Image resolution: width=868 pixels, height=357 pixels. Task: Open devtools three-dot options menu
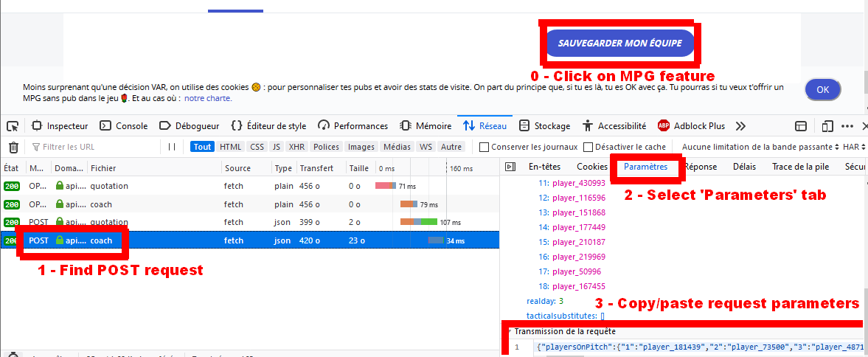pyautogui.click(x=847, y=126)
